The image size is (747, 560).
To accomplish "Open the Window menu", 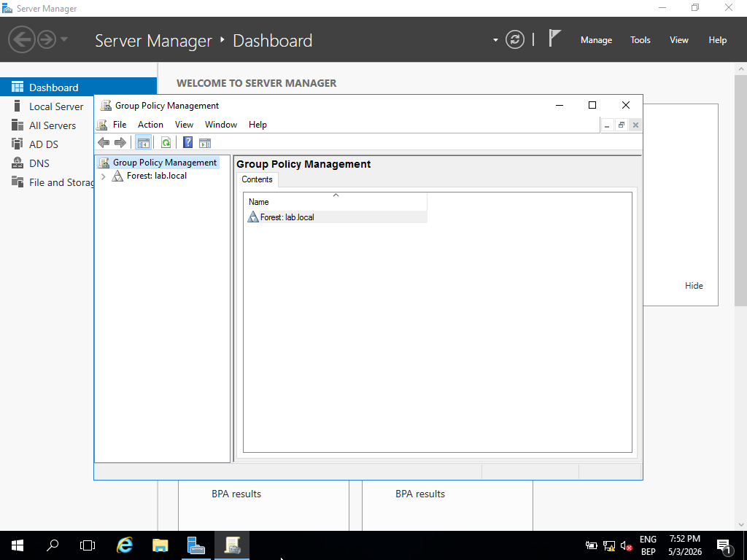I will pyautogui.click(x=221, y=125).
